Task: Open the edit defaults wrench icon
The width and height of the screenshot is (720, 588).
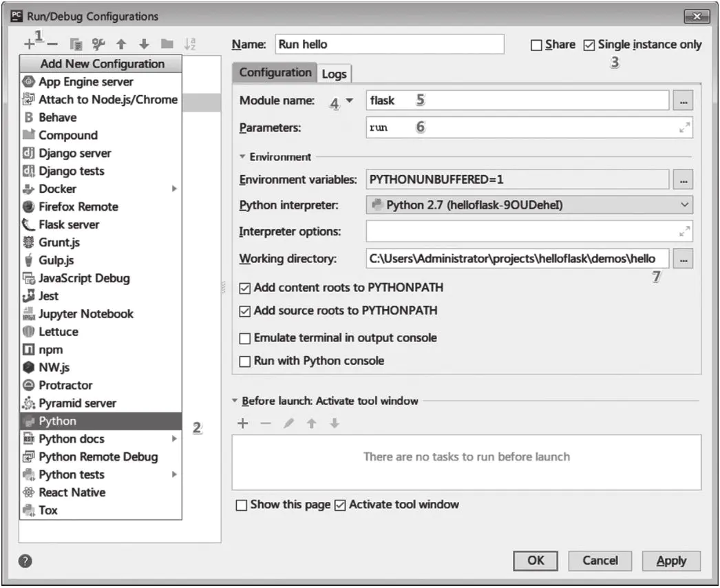Action: [98, 44]
